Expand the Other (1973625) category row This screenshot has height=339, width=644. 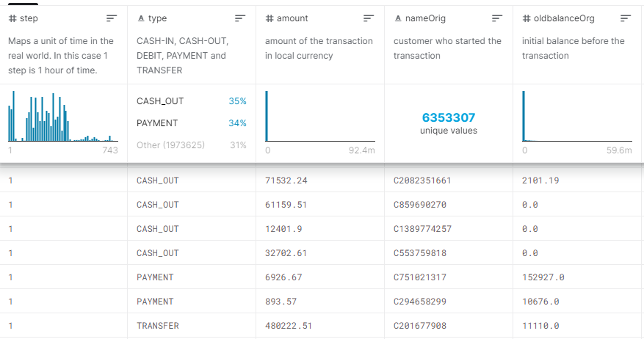[191, 145]
